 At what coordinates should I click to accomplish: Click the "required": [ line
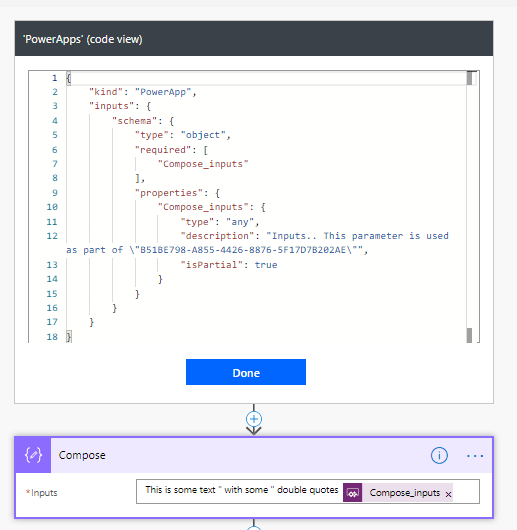pyautogui.click(x=171, y=150)
